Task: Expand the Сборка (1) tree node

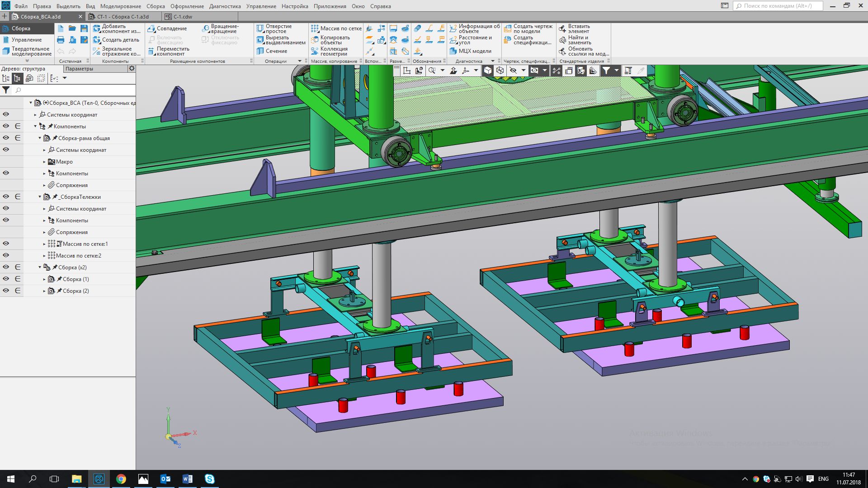Action: coord(44,279)
